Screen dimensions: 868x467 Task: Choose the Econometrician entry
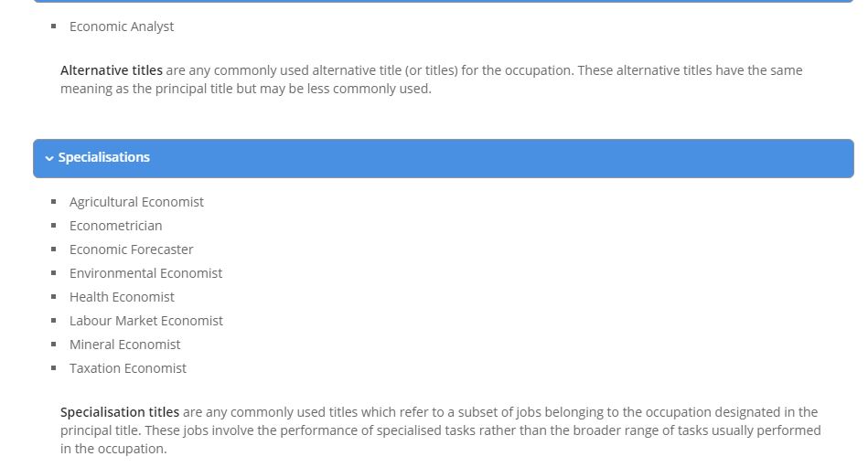tap(115, 226)
